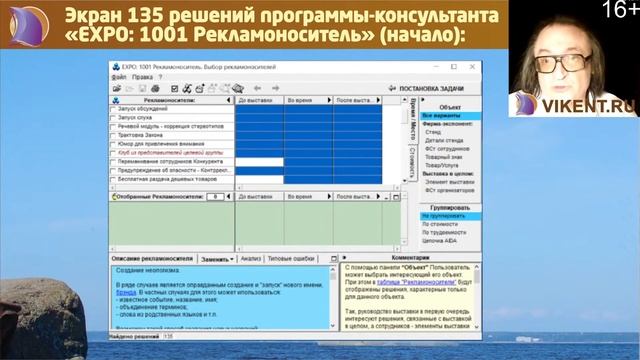Select Все варианты in the Объект panel
Viewport: 640px width, 360px height.
click(x=451, y=116)
